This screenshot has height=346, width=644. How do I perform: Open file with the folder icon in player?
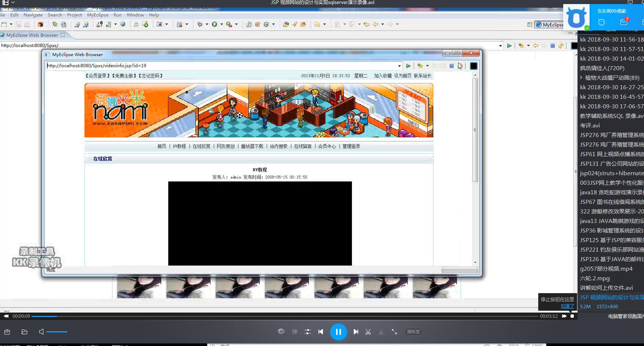(x=25, y=332)
